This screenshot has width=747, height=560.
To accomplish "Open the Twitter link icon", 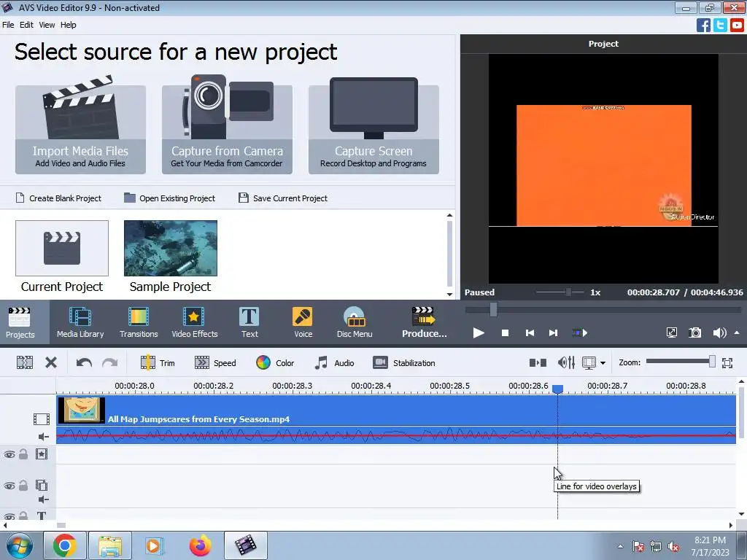I will pyautogui.click(x=720, y=25).
